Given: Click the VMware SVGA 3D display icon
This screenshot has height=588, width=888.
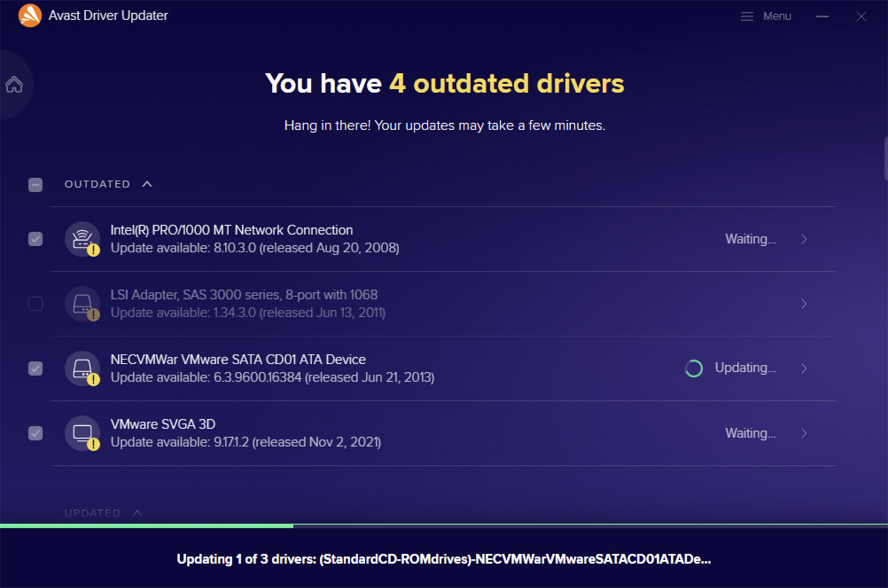Looking at the screenshot, I should tap(82, 433).
